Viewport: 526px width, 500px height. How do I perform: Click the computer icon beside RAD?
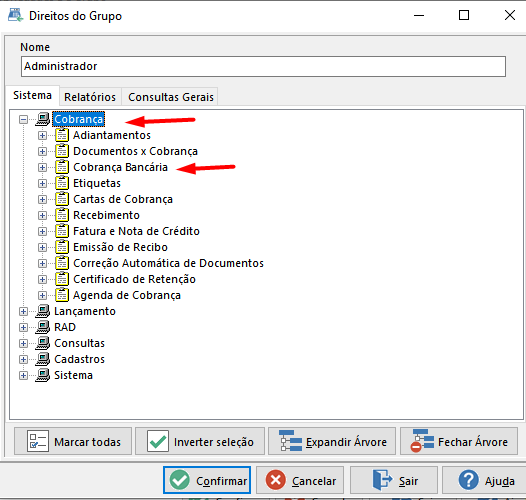point(43,327)
